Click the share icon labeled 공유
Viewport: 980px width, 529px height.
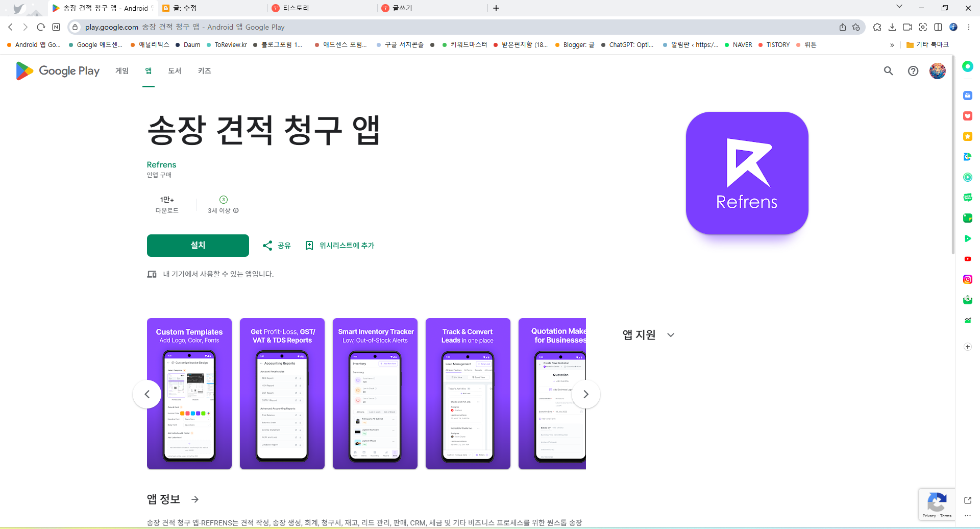[276, 245]
